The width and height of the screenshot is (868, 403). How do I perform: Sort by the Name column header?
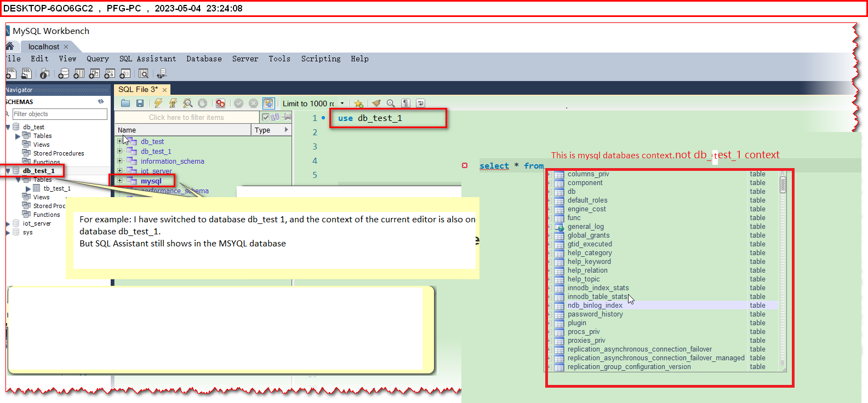pyautogui.click(x=183, y=130)
